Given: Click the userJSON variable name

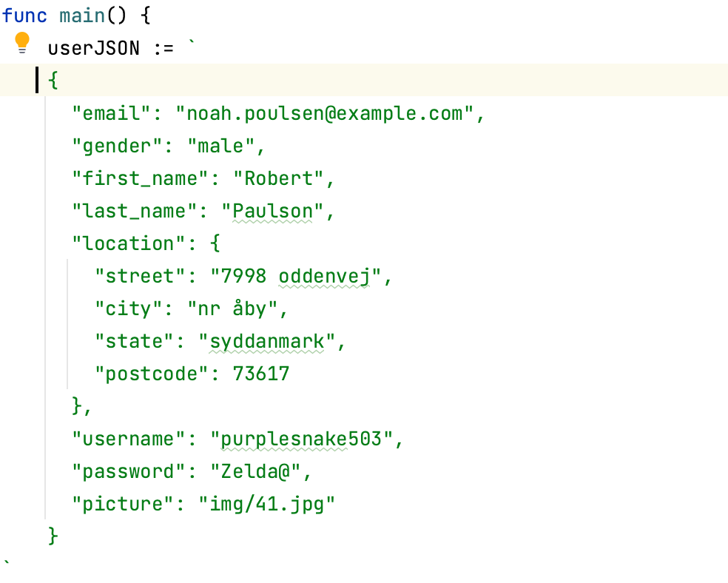Looking at the screenshot, I should coord(94,48).
